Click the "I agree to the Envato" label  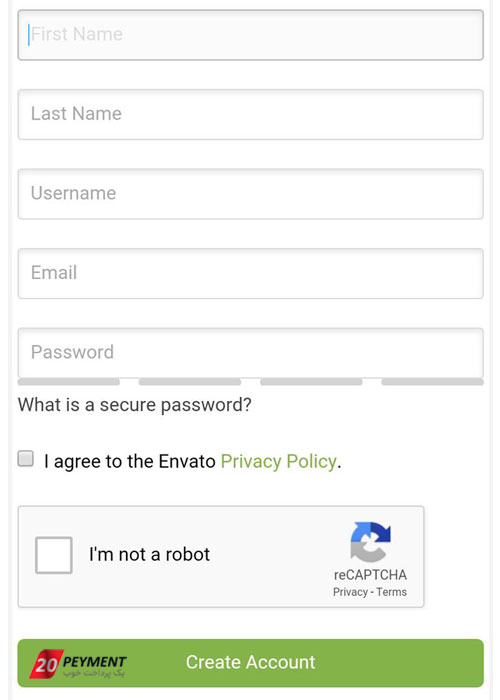129,461
